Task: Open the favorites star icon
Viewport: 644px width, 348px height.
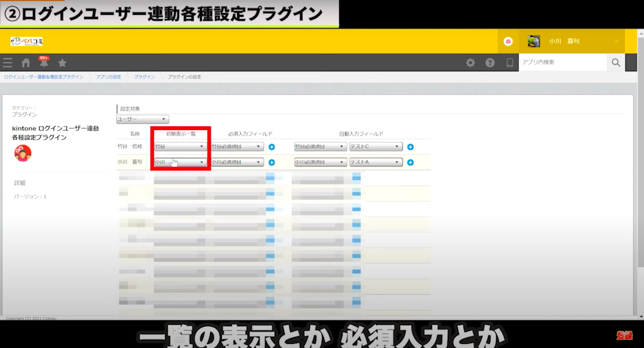Action: [62, 63]
